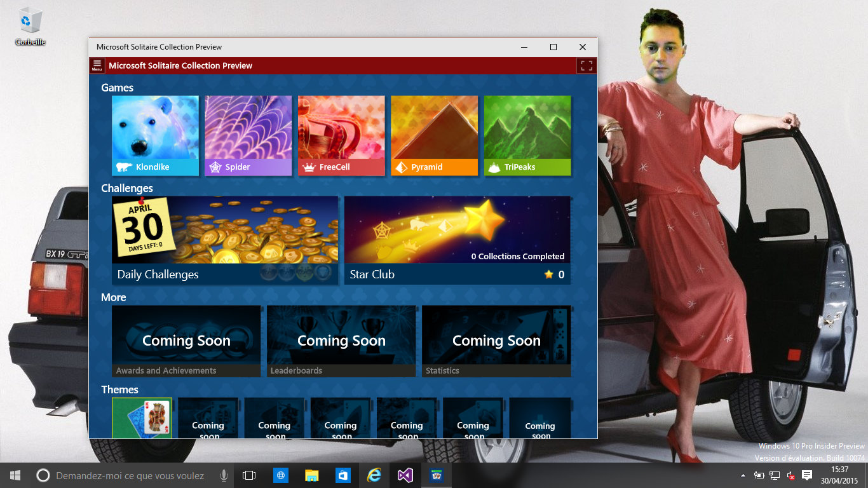Toggle full screen mode icon
This screenshot has height=488, width=868.
(x=586, y=65)
